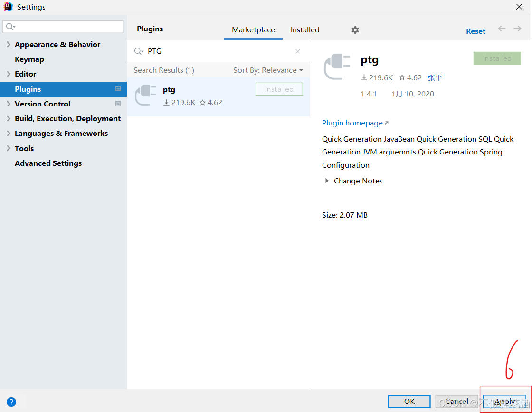This screenshot has height=413, width=532.
Task: Click the Cancel button
Action: tap(456, 402)
